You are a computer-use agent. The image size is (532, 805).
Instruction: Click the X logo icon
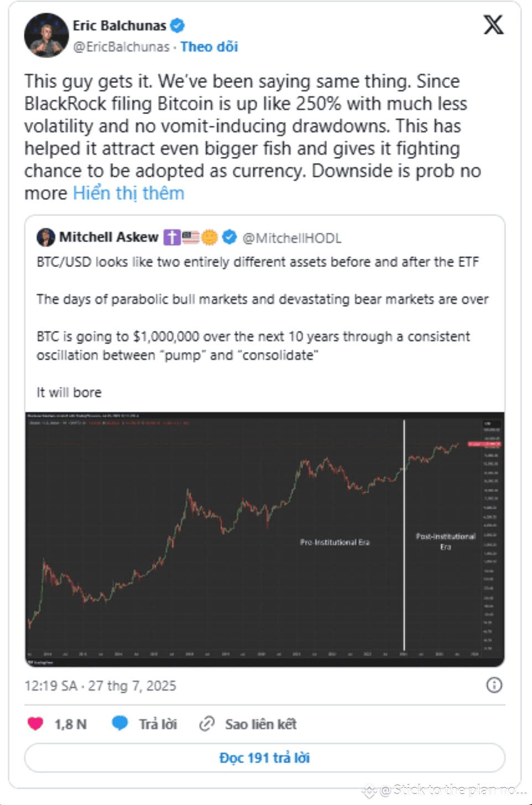tap(493, 25)
